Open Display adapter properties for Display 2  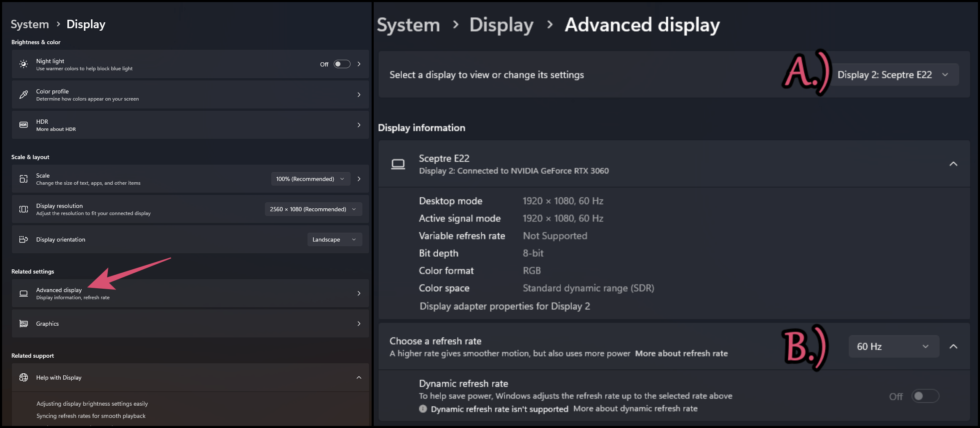pos(505,306)
